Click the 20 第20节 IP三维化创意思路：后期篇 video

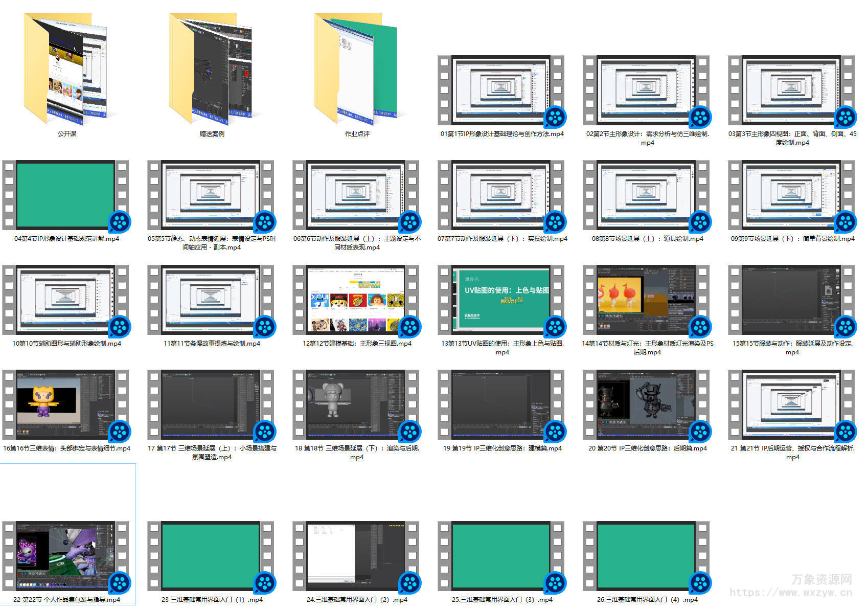pyautogui.click(x=646, y=405)
